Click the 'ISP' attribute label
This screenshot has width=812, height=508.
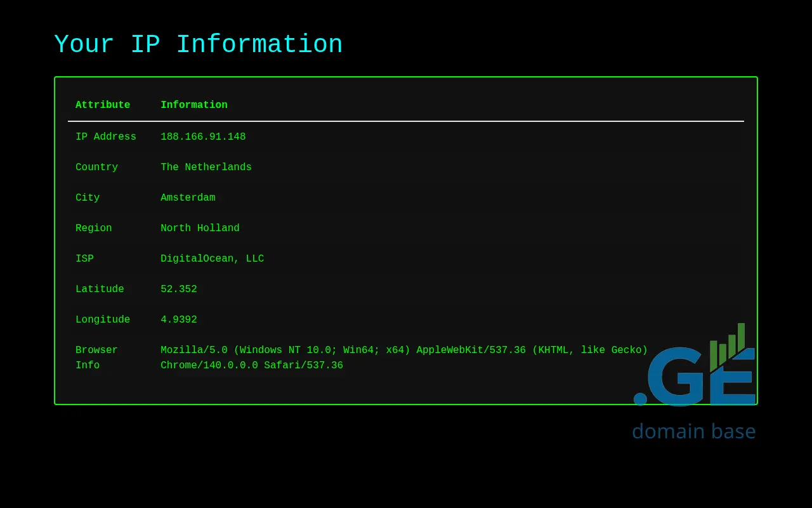[x=84, y=259]
